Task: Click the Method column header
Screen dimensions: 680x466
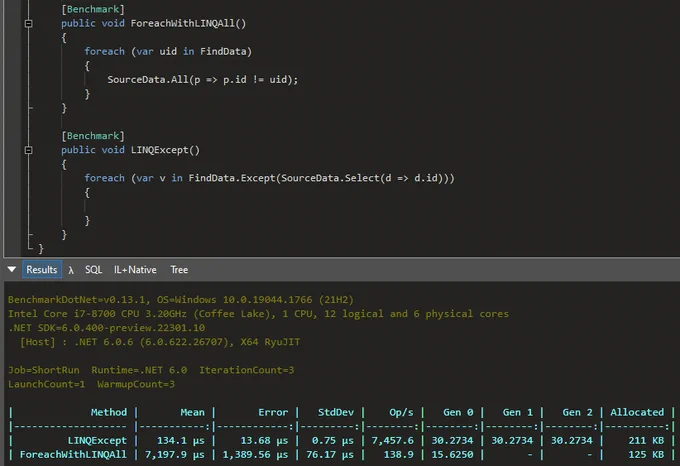Action: (109, 412)
